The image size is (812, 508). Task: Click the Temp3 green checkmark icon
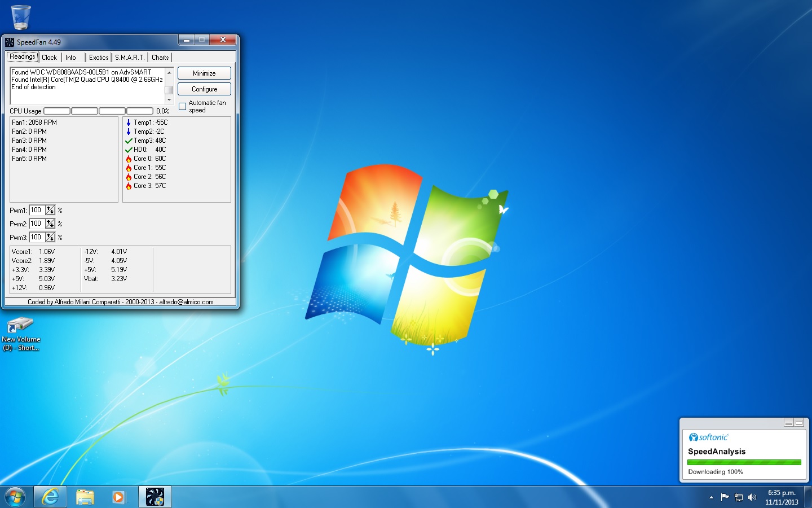[129, 141]
